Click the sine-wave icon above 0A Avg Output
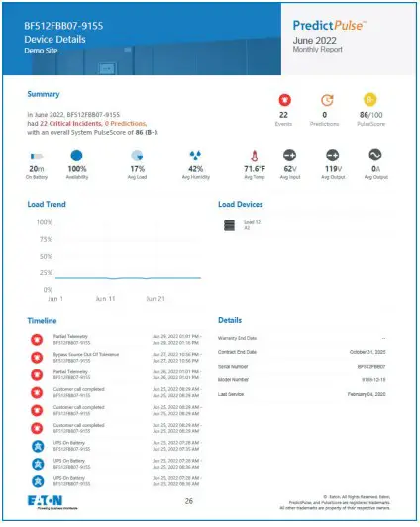420x527 pixels. pyautogui.click(x=375, y=155)
